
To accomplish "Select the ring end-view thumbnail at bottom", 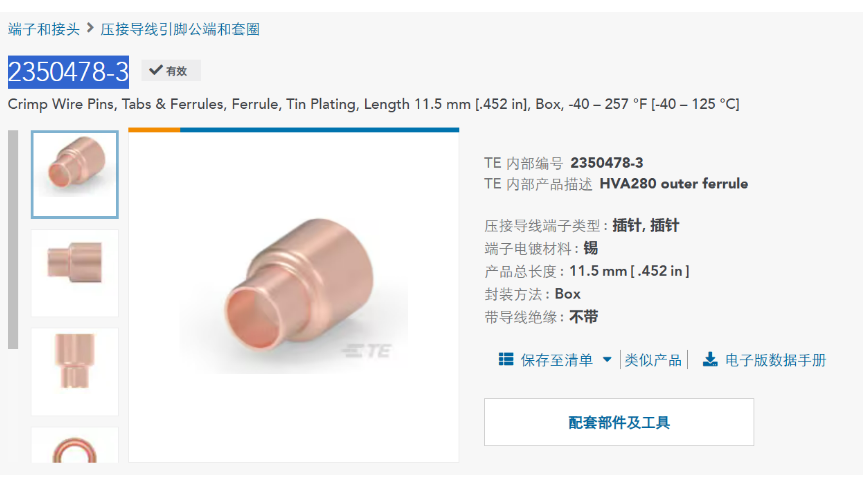I will 75,445.
